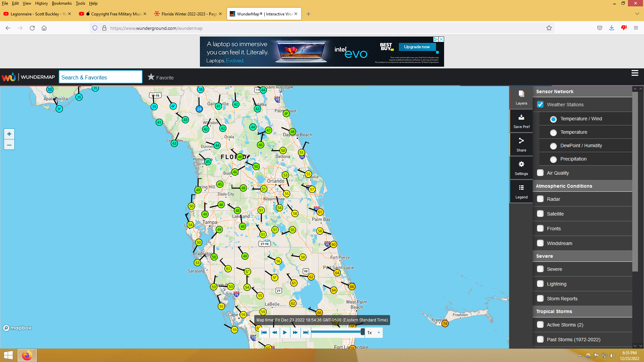Zoom in on the map
Image resolution: width=644 pixels, height=362 pixels.
tap(9, 134)
